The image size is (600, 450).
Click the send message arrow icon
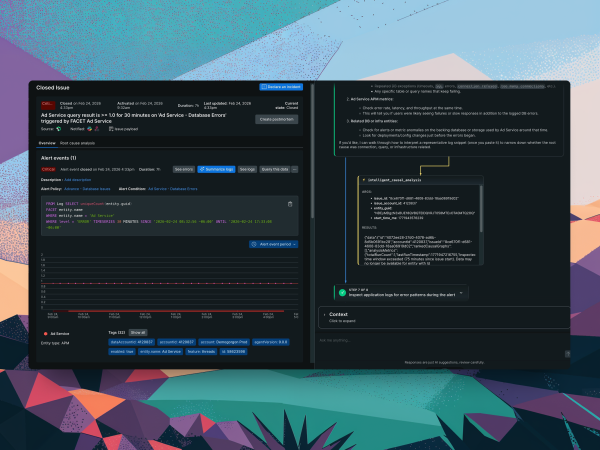[x=567, y=354]
